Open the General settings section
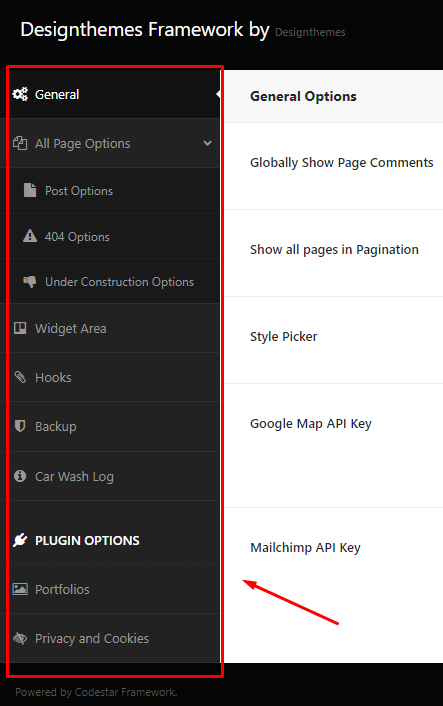The width and height of the screenshot is (443, 706). (x=114, y=94)
